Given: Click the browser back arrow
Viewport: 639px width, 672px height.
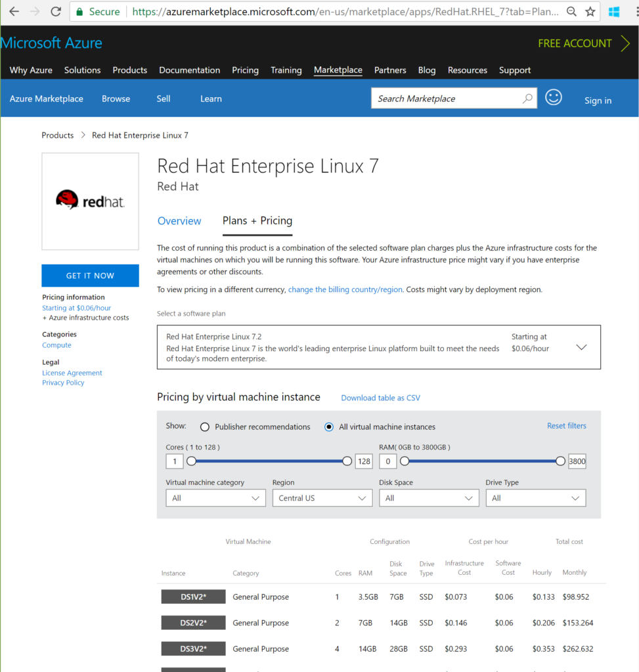Looking at the screenshot, I should [14, 12].
